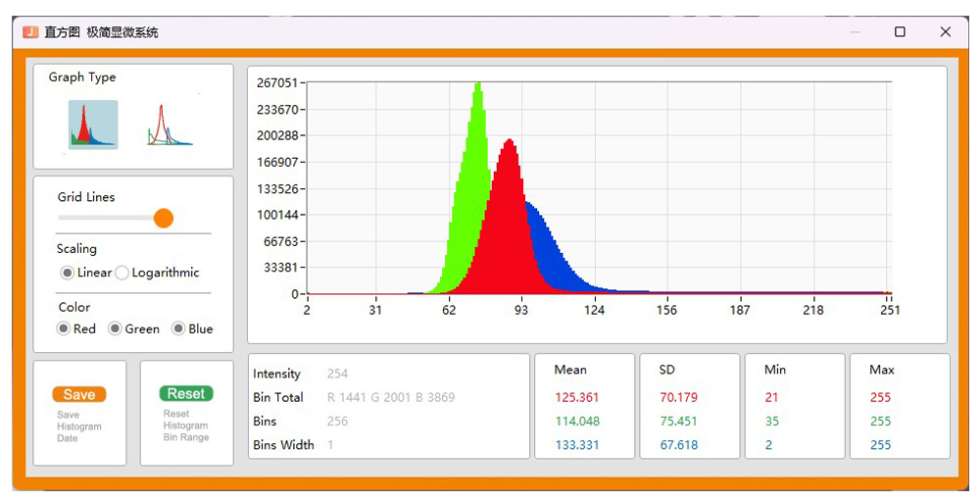
Task: Toggle the Green color channel
Action: 115,328
